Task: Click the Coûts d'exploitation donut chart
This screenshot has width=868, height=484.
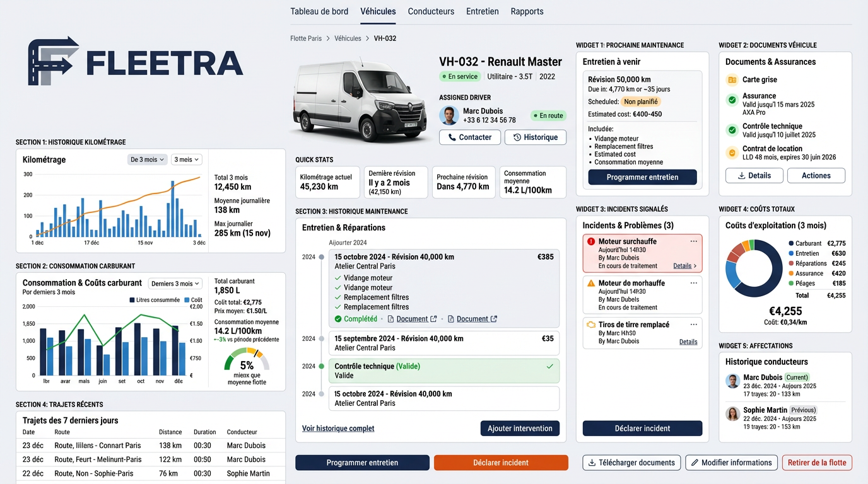Action: 754,268
